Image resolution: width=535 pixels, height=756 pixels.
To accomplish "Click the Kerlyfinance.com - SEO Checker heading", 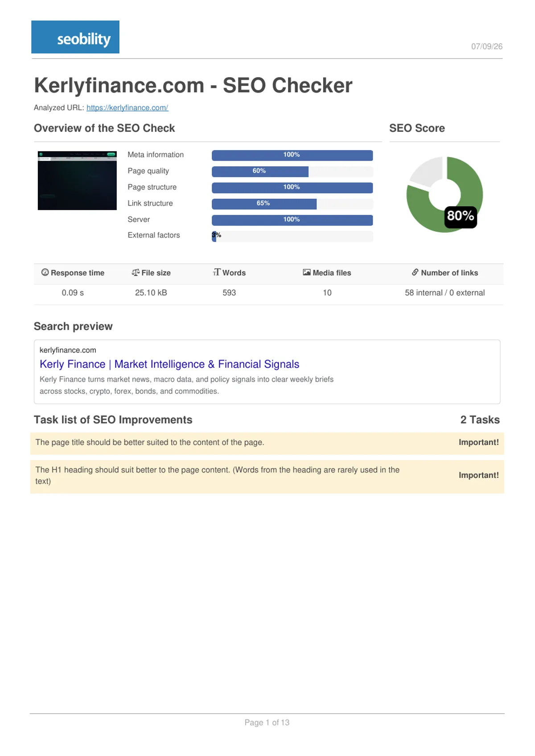I will click(193, 85).
